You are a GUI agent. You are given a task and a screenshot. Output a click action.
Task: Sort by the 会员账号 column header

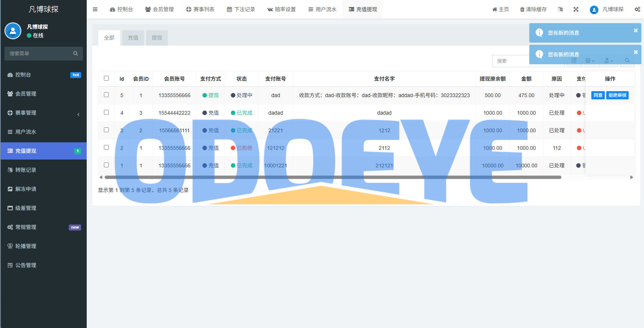(x=174, y=79)
